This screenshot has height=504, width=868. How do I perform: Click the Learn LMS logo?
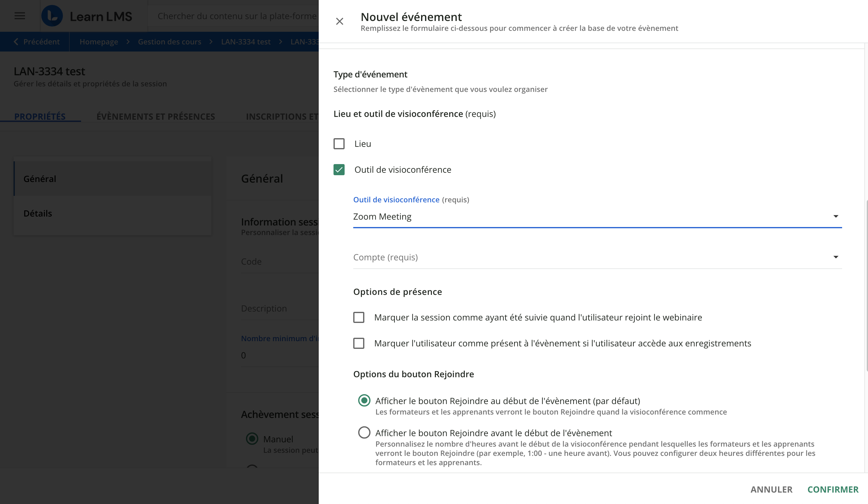(x=86, y=16)
